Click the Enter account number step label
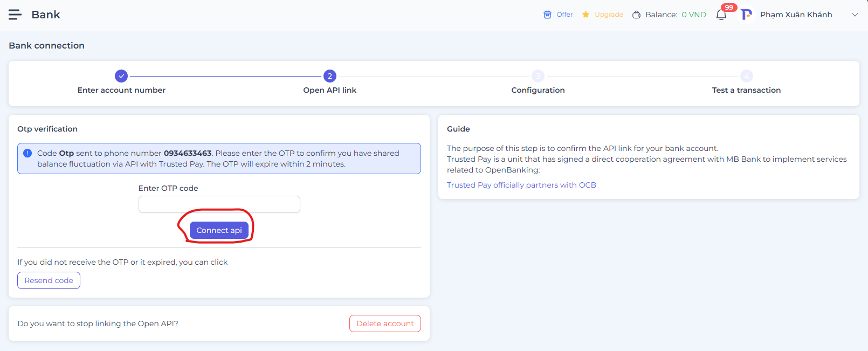 point(121,90)
